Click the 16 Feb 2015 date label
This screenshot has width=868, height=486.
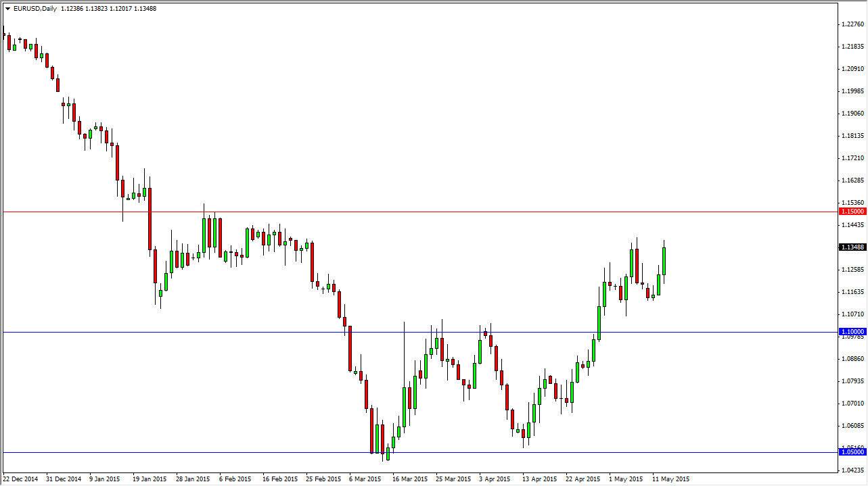(x=280, y=479)
